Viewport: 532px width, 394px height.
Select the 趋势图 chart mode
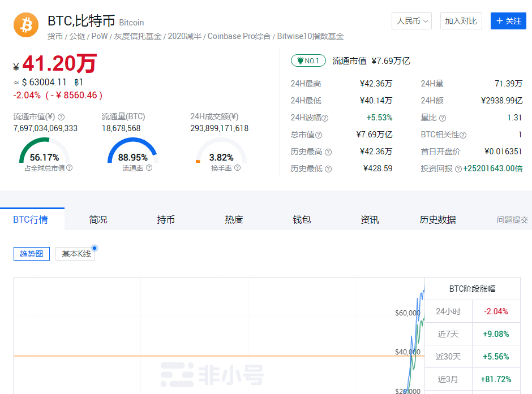click(x=31, y=253)
